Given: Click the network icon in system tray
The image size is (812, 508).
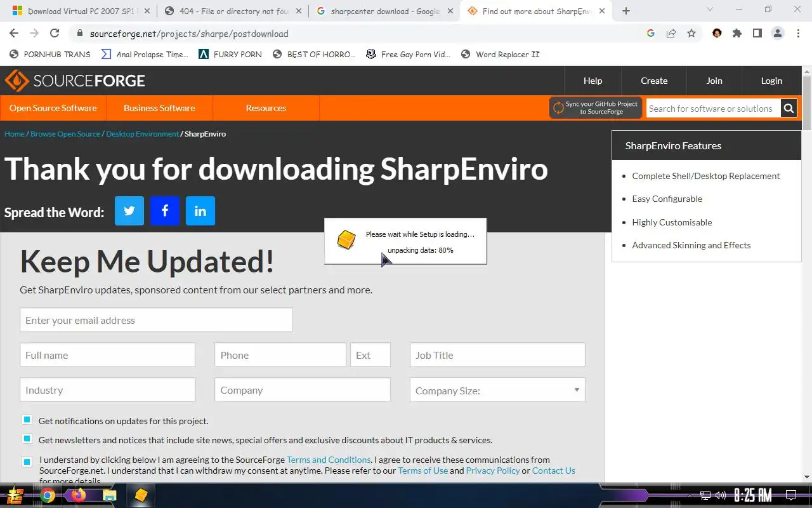Looking at the screenshot, I should pyautogui.click(x=705, y=495).
